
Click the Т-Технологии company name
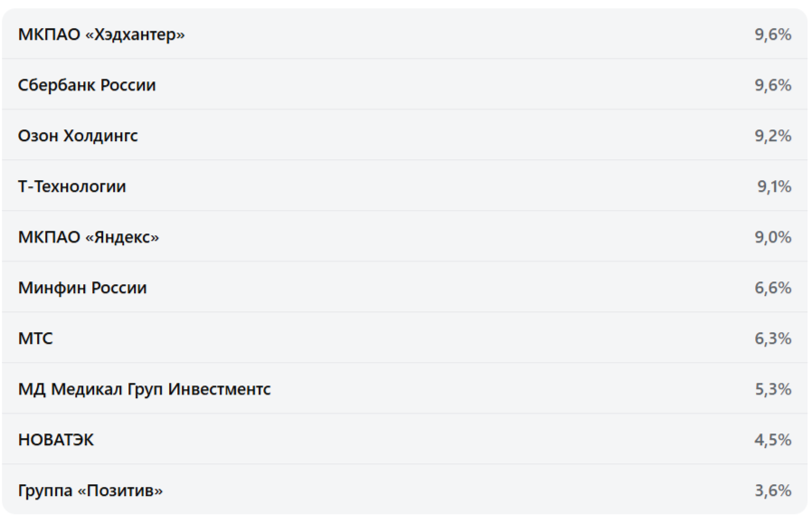pos(72,186)
